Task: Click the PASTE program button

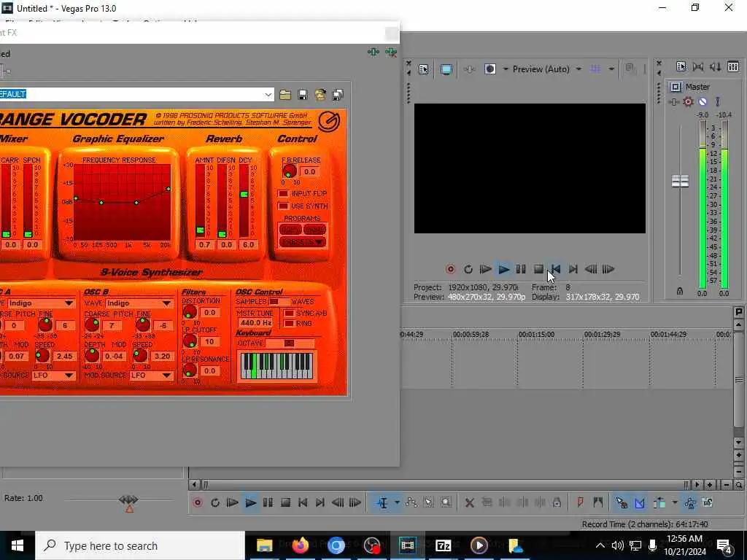Action: point(314,230)
